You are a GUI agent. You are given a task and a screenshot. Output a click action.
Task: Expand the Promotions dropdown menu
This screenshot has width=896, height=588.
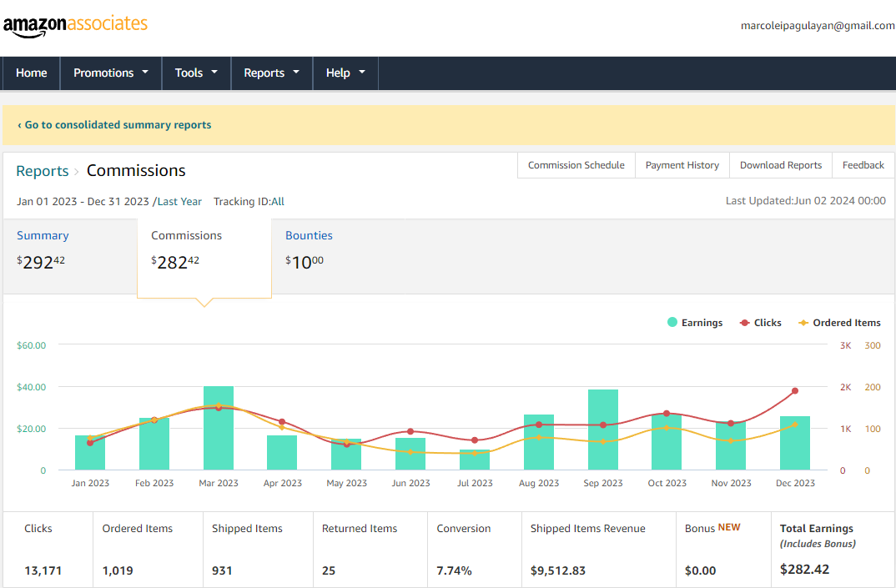pos(111,73)
